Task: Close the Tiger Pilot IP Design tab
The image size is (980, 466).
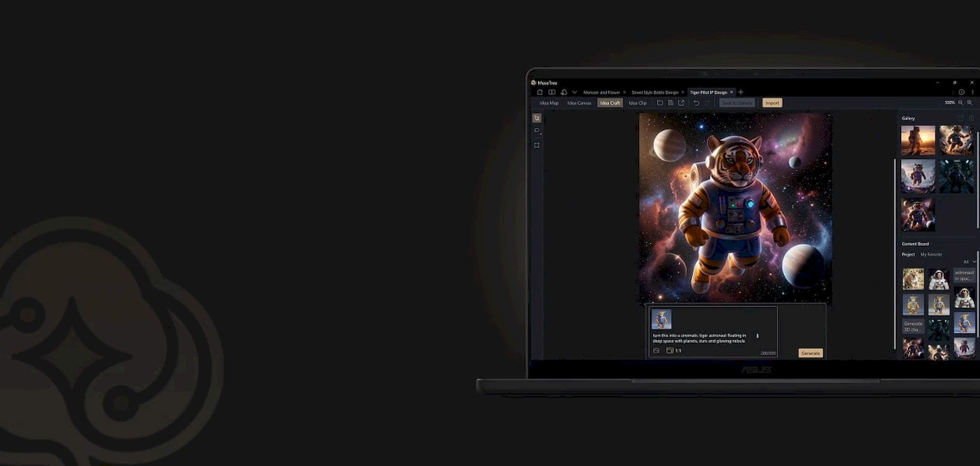Action: (732, 92)
